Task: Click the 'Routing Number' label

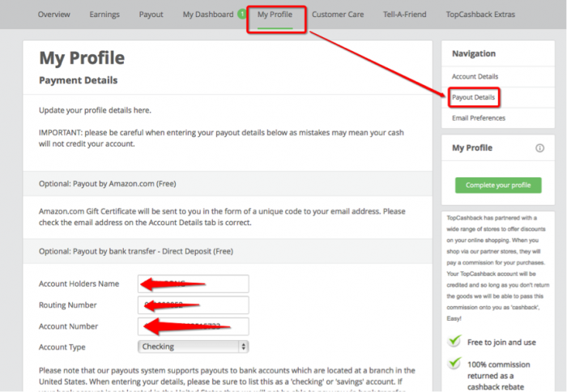Action: click(x=67, y=305)
